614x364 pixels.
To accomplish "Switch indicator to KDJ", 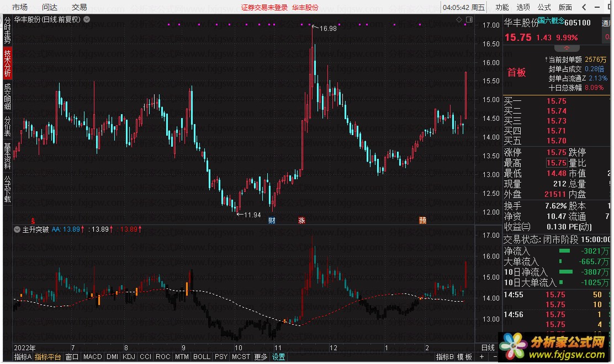I will pos(129,357).
